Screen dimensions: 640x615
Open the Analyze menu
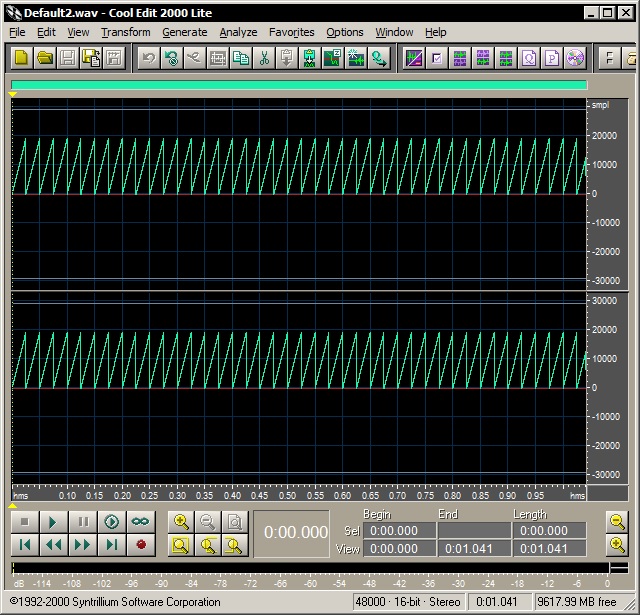(238, 32)
